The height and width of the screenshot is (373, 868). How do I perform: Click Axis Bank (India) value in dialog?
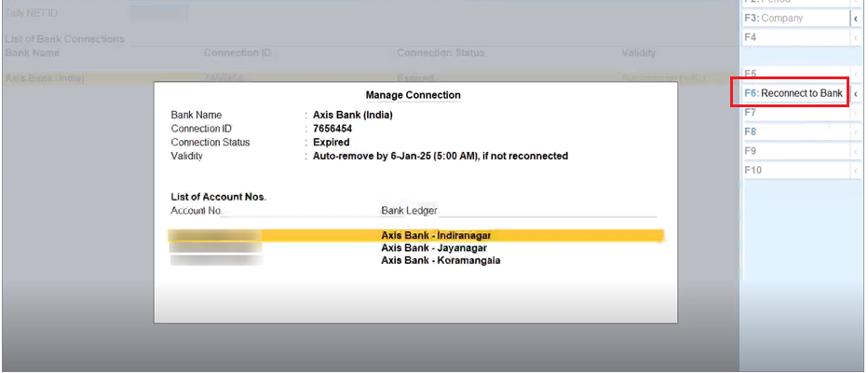coord(353,116)
